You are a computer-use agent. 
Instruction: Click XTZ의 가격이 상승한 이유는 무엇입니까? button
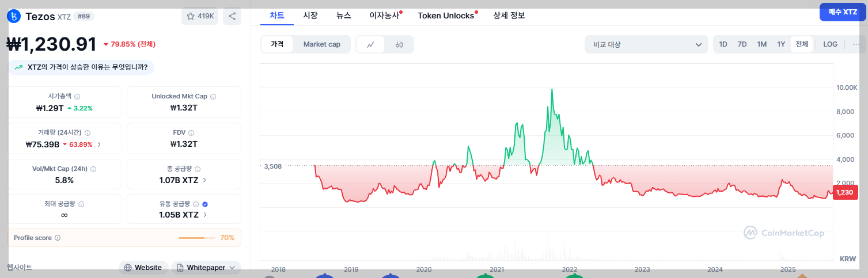[81, 67]
